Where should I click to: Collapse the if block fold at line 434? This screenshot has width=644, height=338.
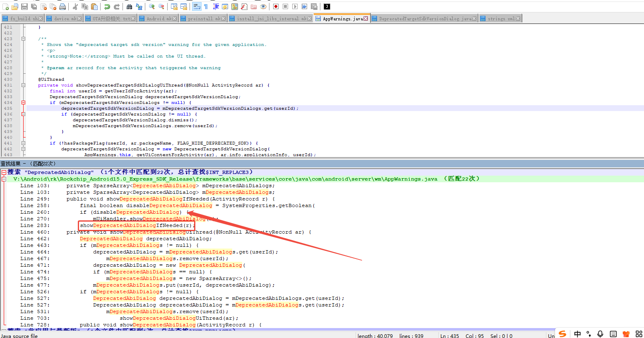[23, 103]
